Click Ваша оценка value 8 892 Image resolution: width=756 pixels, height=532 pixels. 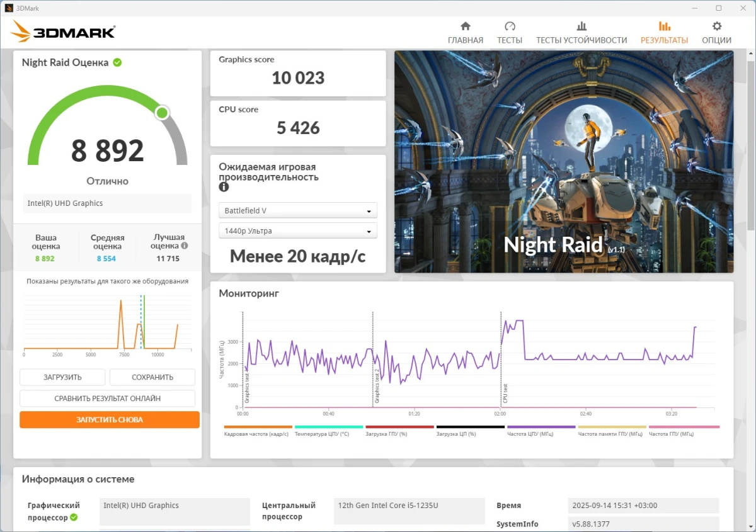point(45,259)
